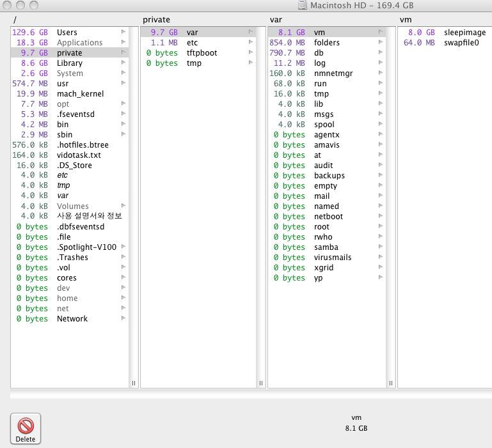Click the root column resize handle
492x448 pixels.
click(134, 383)
